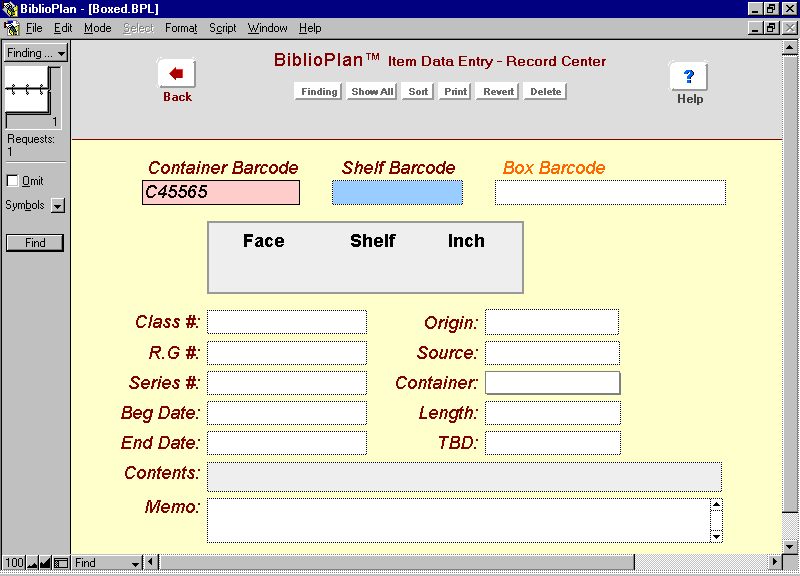
Task: Click the Delete button
Action: (x=545, y=92)
